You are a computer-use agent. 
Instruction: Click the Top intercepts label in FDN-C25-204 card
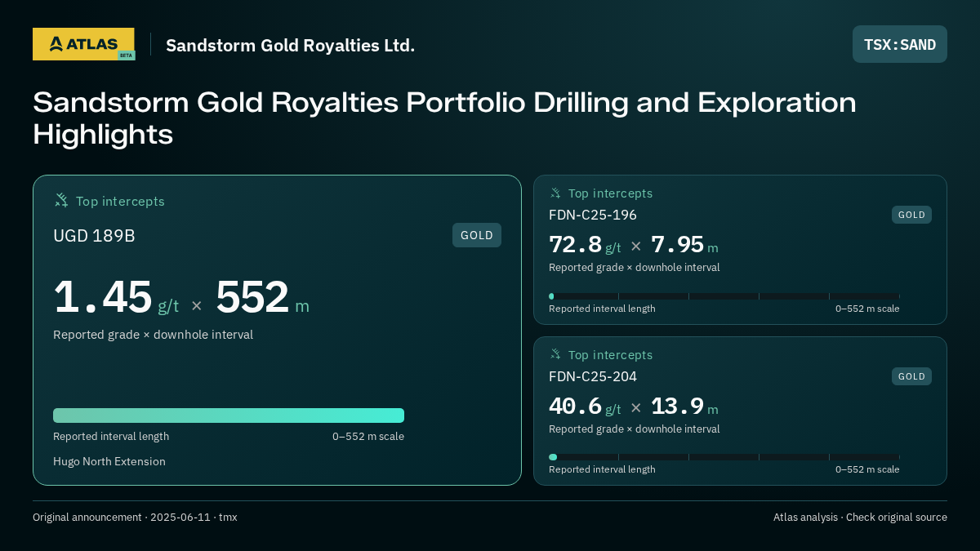tap(610, 355)
